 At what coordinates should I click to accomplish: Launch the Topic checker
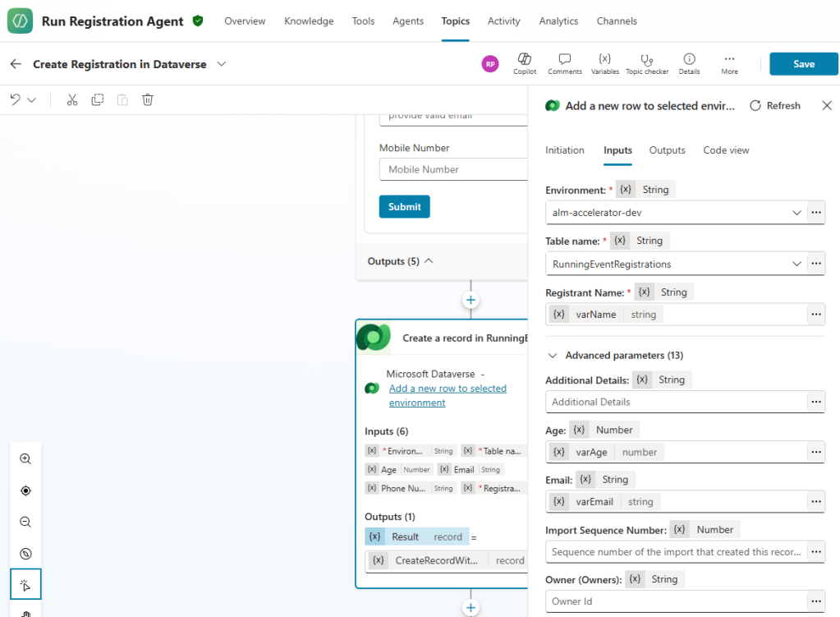point(647,63)
